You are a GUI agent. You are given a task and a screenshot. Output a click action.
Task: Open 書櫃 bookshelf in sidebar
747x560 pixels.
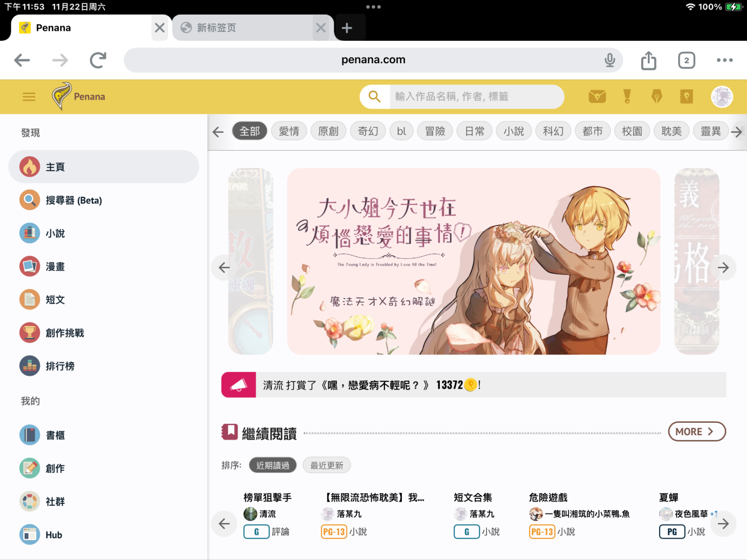click(x=104, y=435)
